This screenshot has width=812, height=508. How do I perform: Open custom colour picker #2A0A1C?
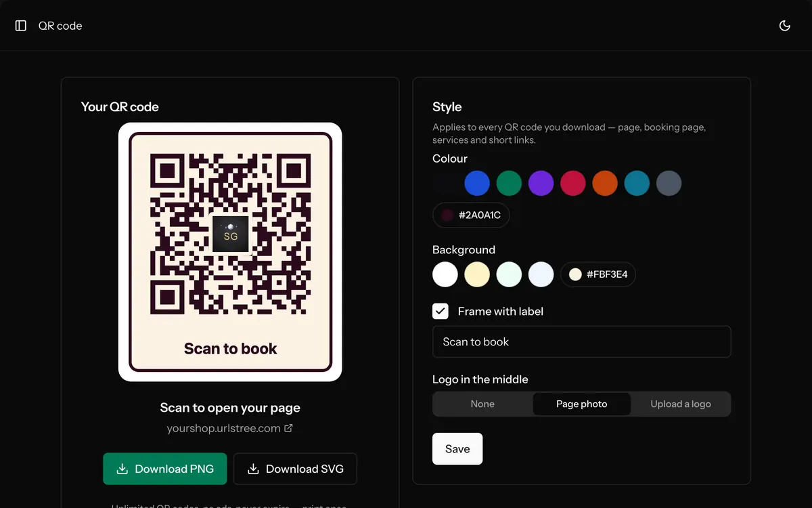click(471, 215)
